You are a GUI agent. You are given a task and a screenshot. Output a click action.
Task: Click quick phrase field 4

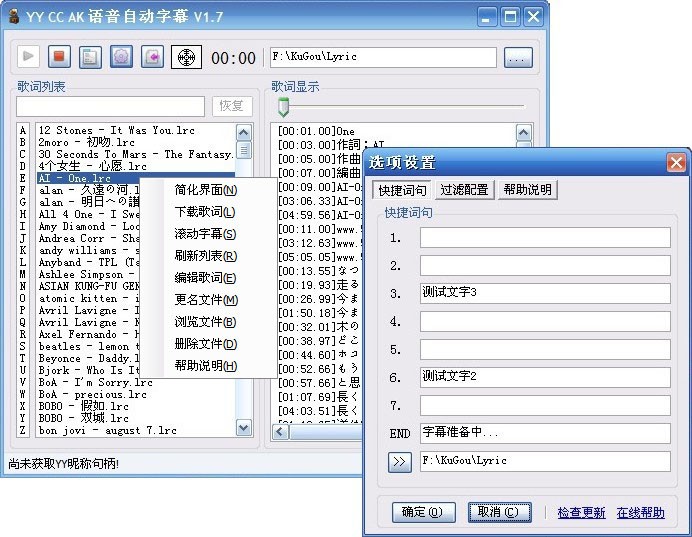tap(545, 322)
